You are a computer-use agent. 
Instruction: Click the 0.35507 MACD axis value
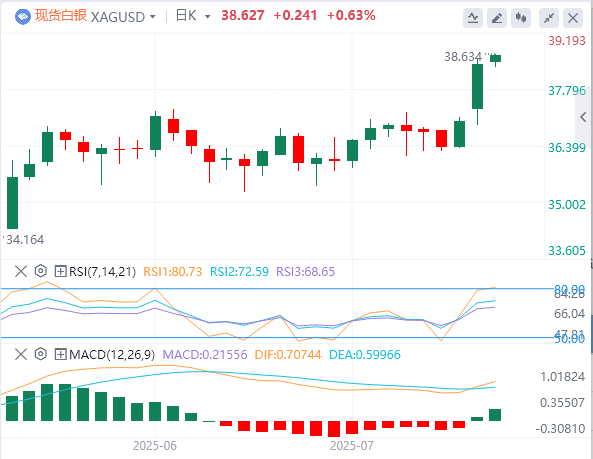(x=563, y=403)
